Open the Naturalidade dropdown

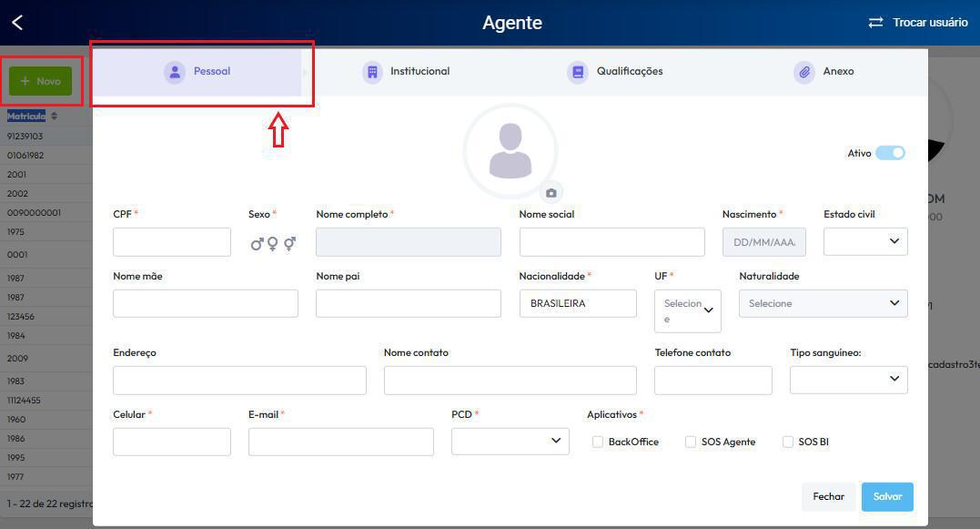[823, 303]
